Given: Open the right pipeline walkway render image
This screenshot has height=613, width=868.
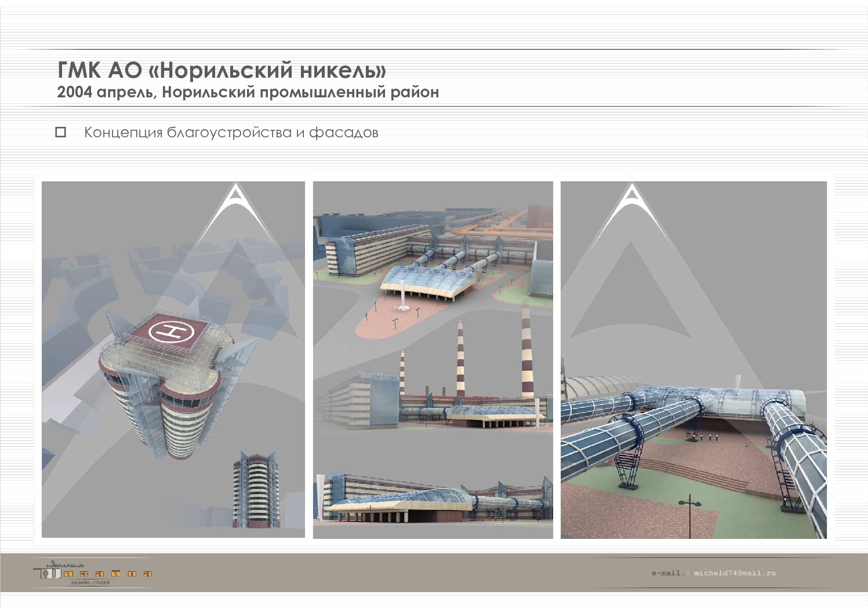Looking at the screenshot, I should [x=693, y=360].
